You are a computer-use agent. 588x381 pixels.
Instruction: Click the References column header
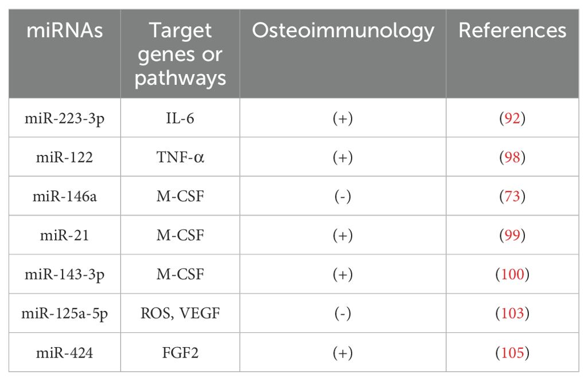point(512,30)
